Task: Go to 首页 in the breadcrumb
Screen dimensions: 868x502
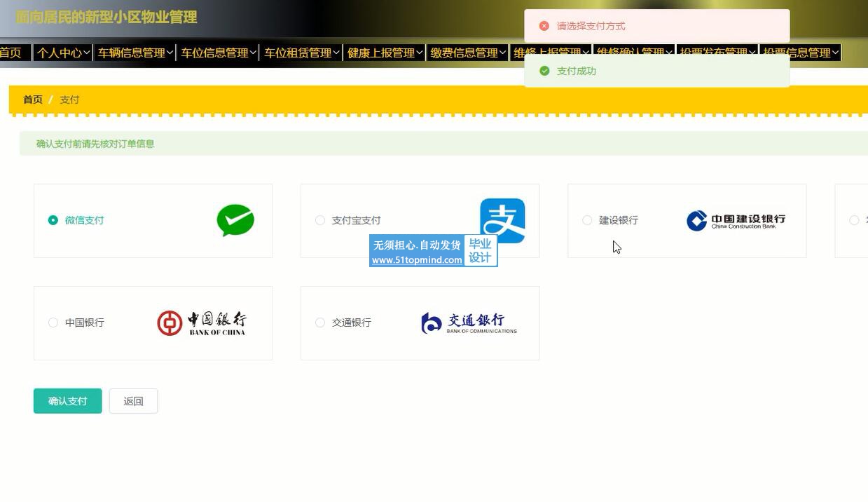Action: [33, 100]
